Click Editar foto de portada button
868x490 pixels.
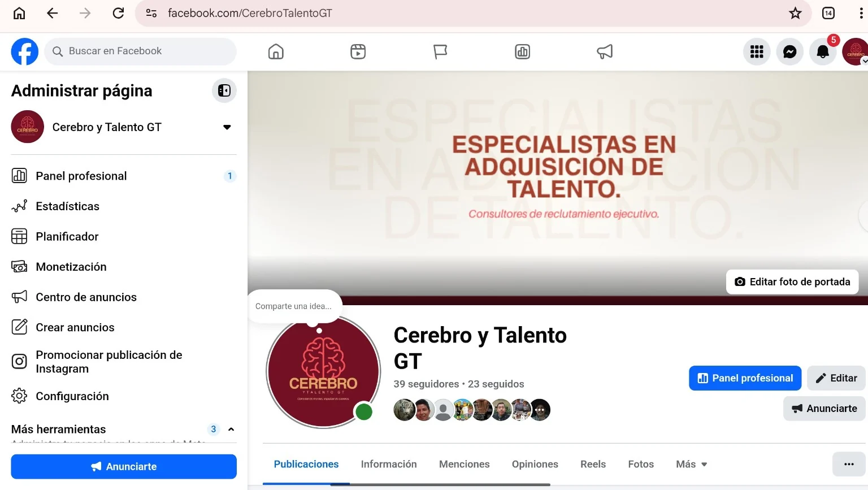tap(792, 281)
